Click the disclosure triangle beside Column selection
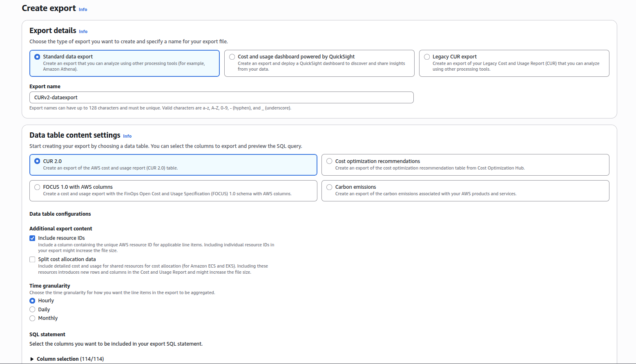 pos(32,359)
